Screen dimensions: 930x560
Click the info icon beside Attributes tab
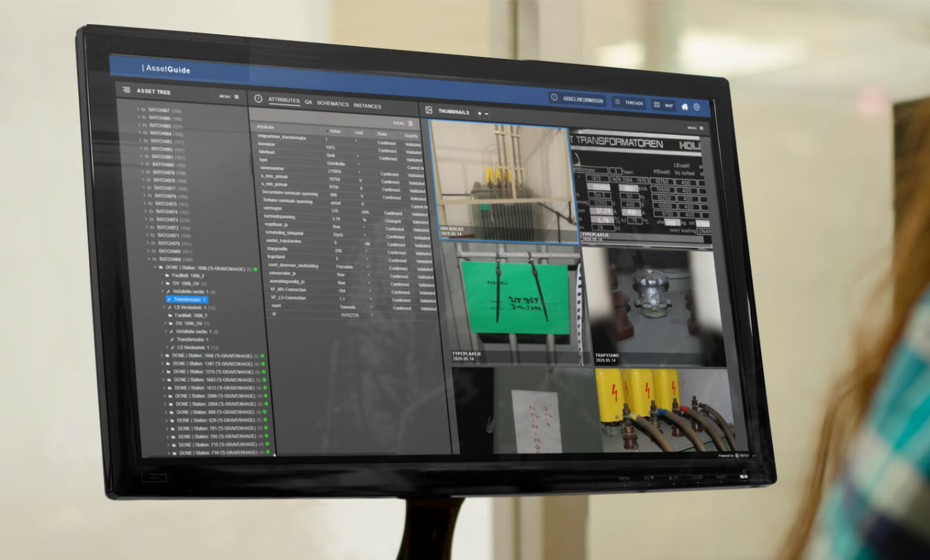(258, 98)
